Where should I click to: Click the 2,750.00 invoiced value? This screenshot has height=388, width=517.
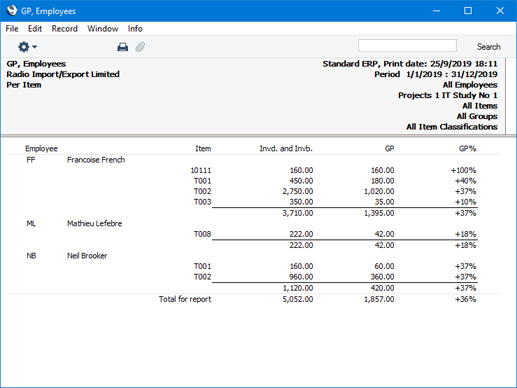(x=298, y=191)
